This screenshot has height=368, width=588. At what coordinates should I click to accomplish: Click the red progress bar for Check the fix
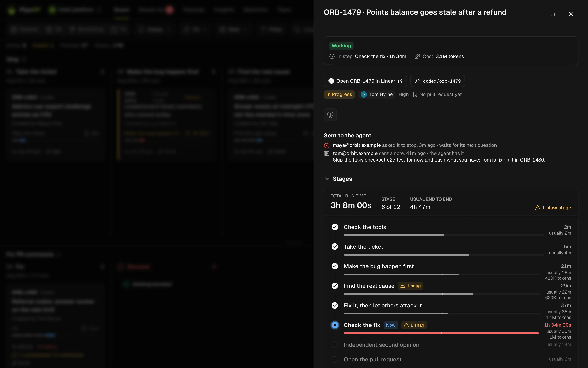point(441,333)
